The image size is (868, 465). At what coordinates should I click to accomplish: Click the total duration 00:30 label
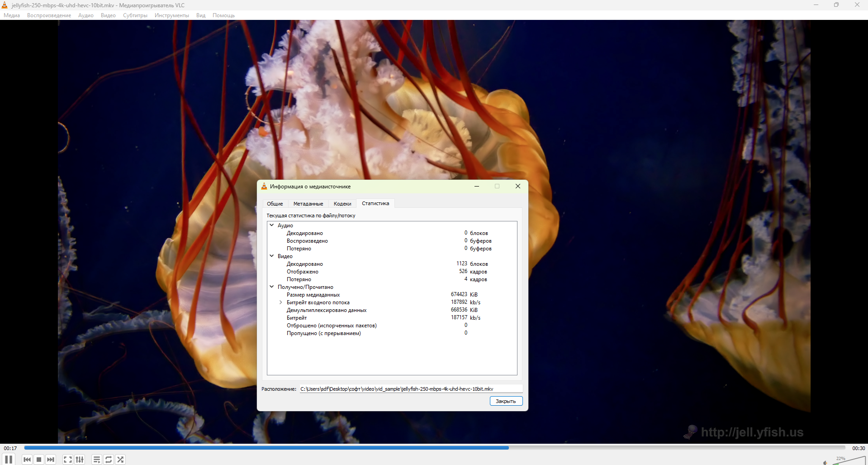[x=859, y=448]
